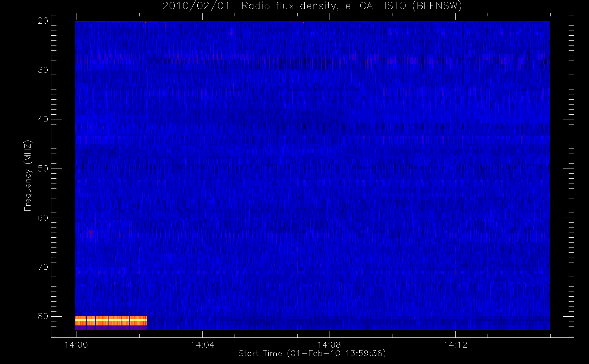Click the '14:00' time tick label
Screen dimensions: 589x364
(76, 345)
